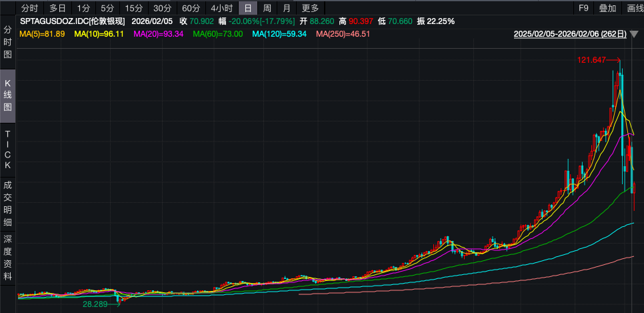This screenshot has height=313, width=644.
Task: Open the TICK sidebar tab
Action: [x=8, y=149]
